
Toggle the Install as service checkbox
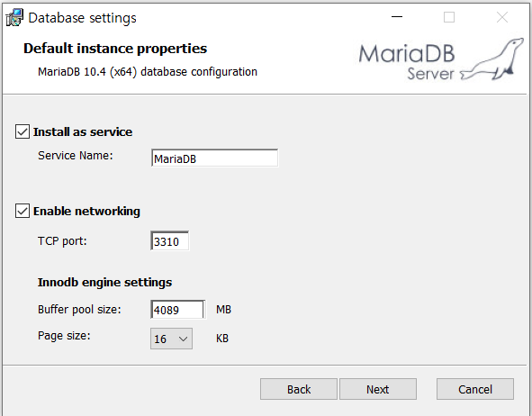[x=23, y=131]
